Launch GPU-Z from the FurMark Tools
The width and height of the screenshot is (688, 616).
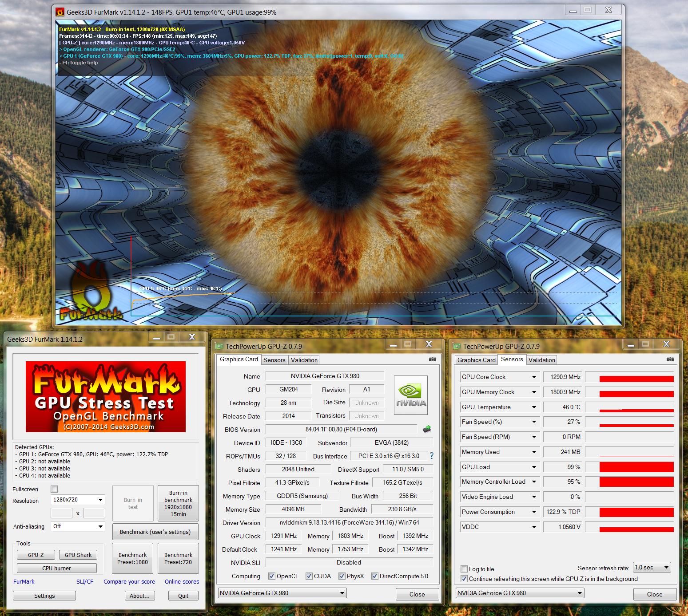(x=36, y=555)
